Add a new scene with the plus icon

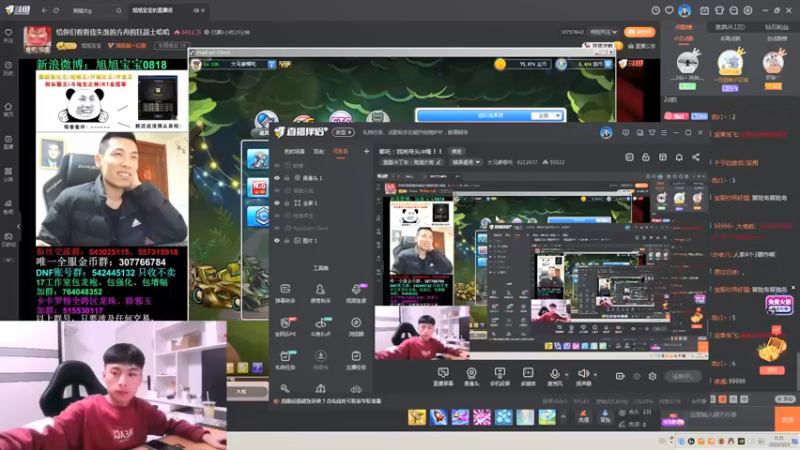click(x=366, y=151)
